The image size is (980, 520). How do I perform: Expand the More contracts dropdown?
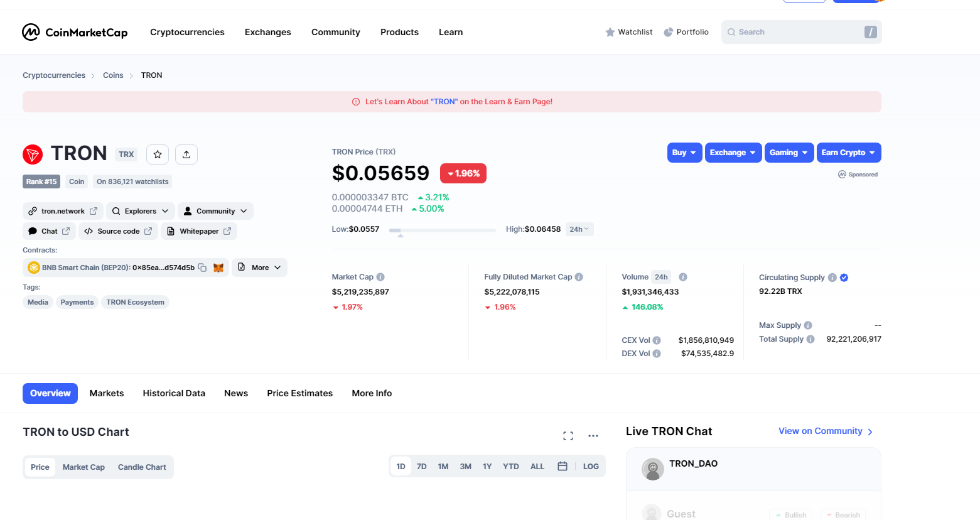(260, 268)
